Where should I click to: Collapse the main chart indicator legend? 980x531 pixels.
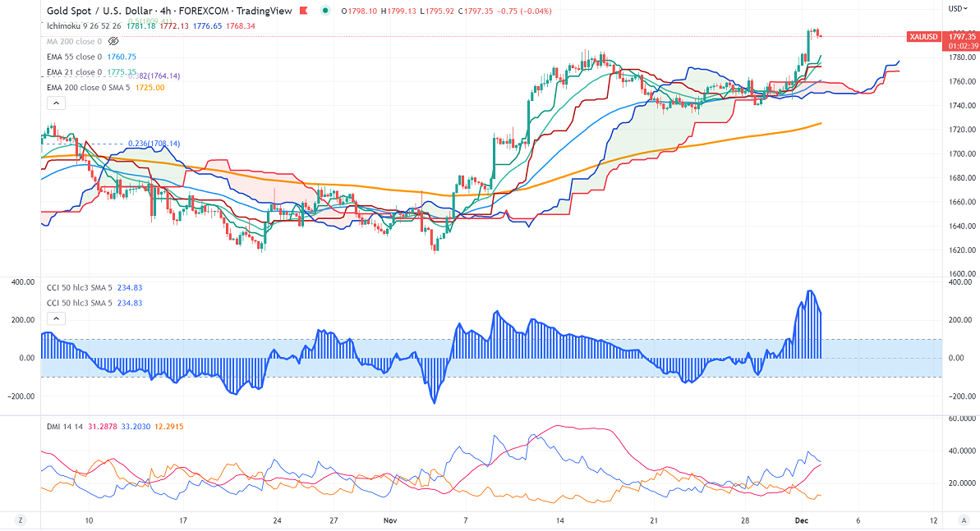point(56,103)
